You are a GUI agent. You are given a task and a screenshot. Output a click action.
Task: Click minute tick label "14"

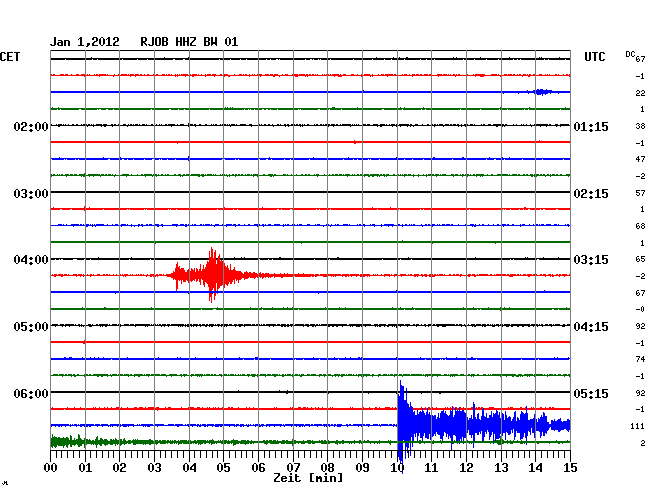click(x=536, y=468)
